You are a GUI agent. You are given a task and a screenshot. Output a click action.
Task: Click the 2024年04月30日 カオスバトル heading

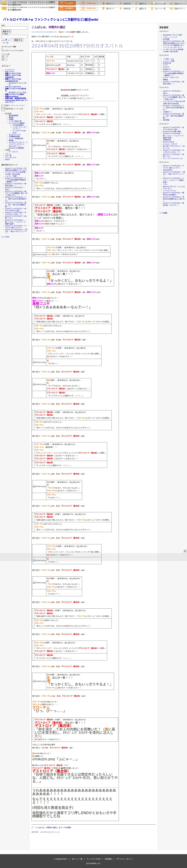(x=77, y=46)
